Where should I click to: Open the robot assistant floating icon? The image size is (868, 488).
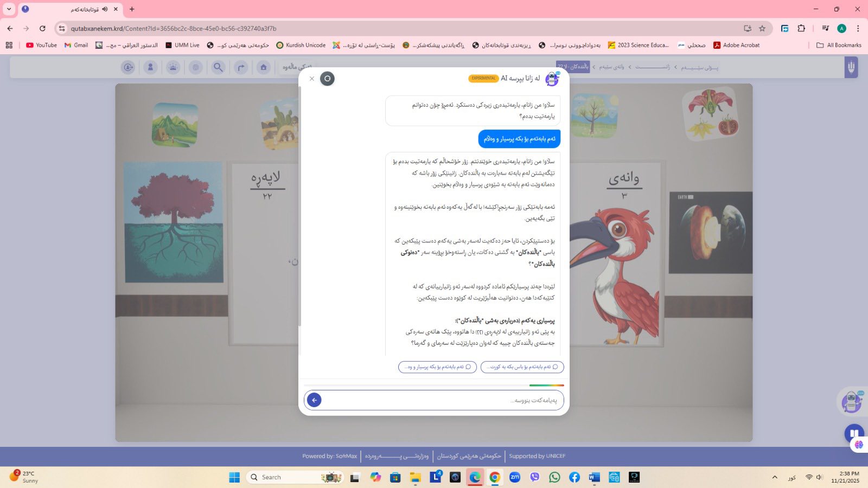(851, 402)
